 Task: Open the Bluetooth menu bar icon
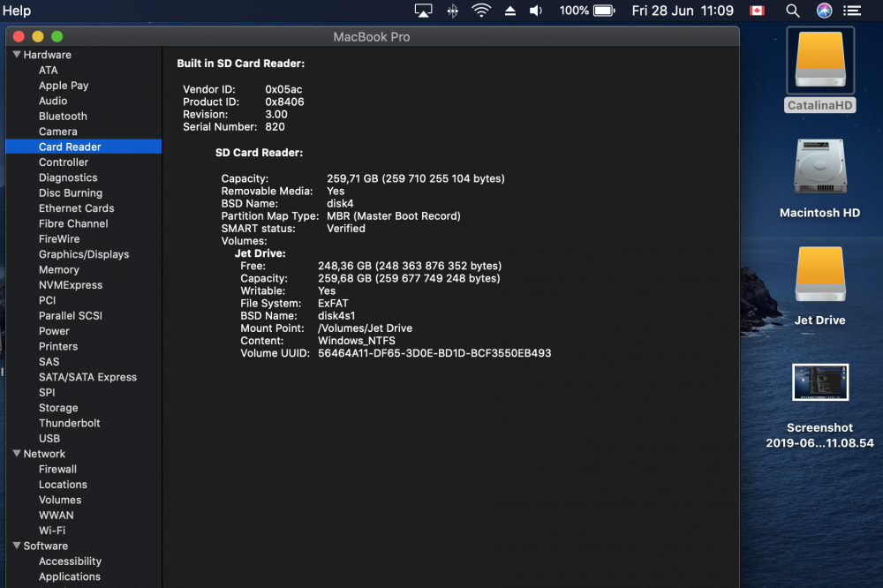(x=452, y=11)
